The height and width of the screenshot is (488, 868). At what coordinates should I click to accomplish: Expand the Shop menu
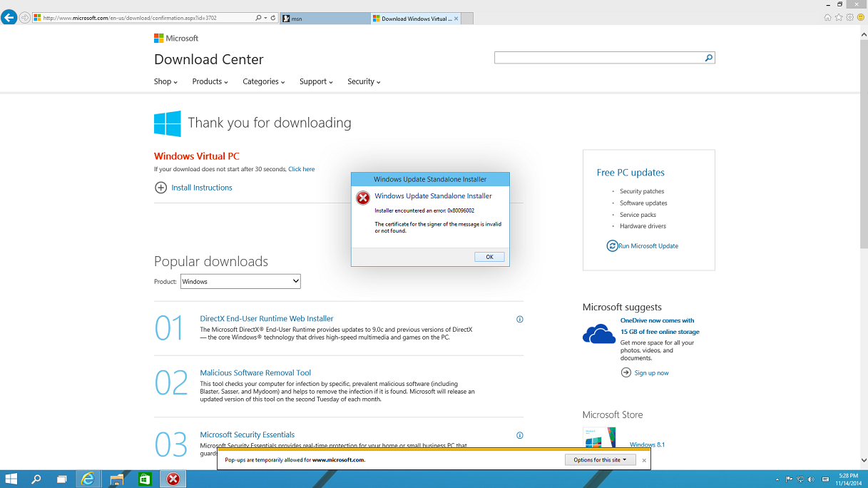(x=165, y=82)
